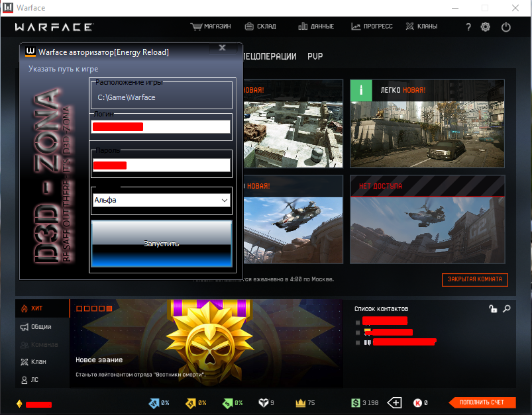Minimize the Warface launcher window
The image size is (532, 415).
click(x=455, y=8)
